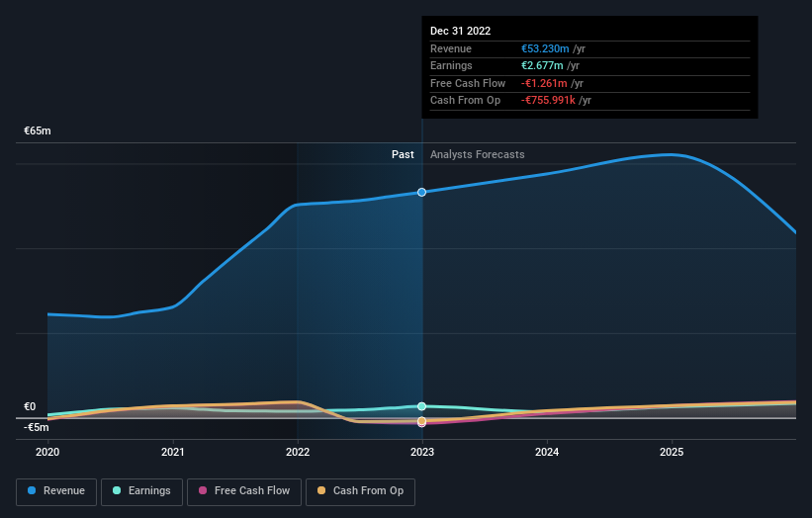Toggle the Revenue legend series
Viewport: 812px width, 518px height.
click(56, 491)
